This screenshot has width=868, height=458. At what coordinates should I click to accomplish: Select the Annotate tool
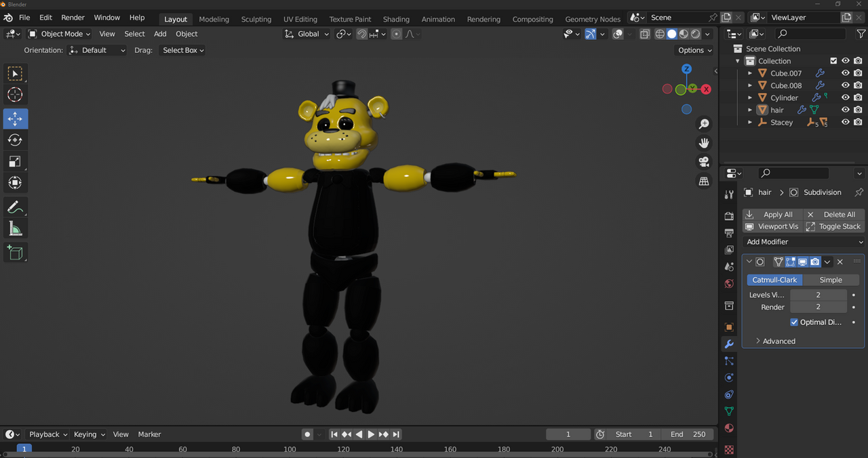coord(15,207)
